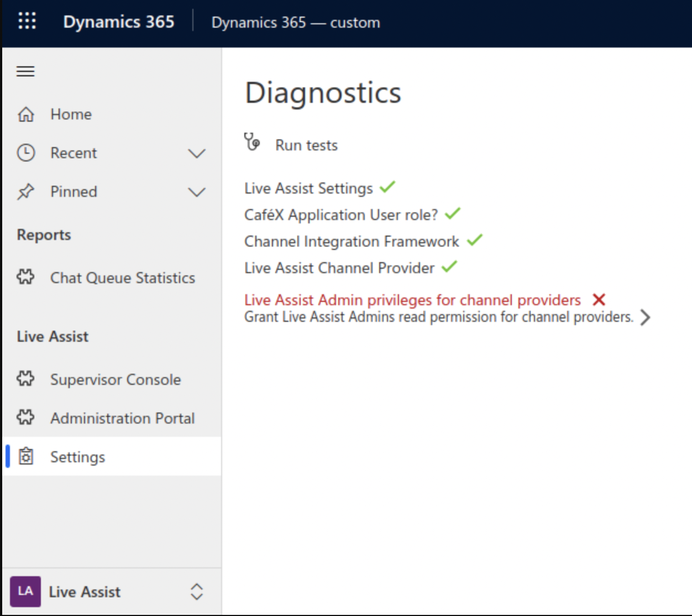Click the Administration Portal puzzle icon
The image size is (692, 616).
click(x=25, y=417)
